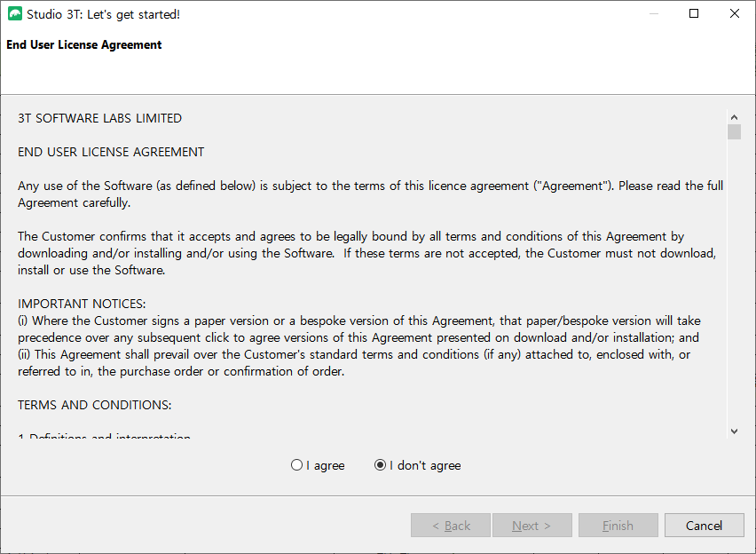Click the "IMPORTANT NOTICES:" line
Viewport: 756px width, 554px height.
(x=82, y=304)
